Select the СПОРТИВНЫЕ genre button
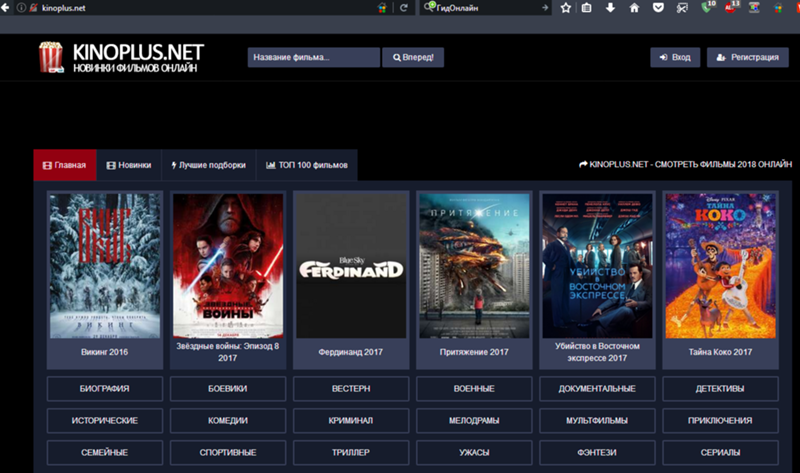The height and width of the screenshot is (473, 800). click(228, 453)
